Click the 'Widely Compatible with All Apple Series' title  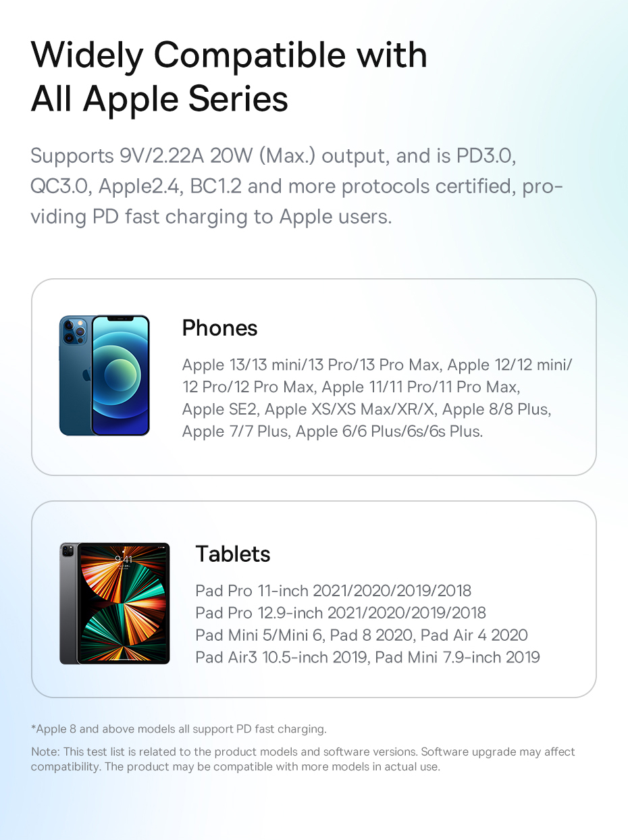point(229,76)
